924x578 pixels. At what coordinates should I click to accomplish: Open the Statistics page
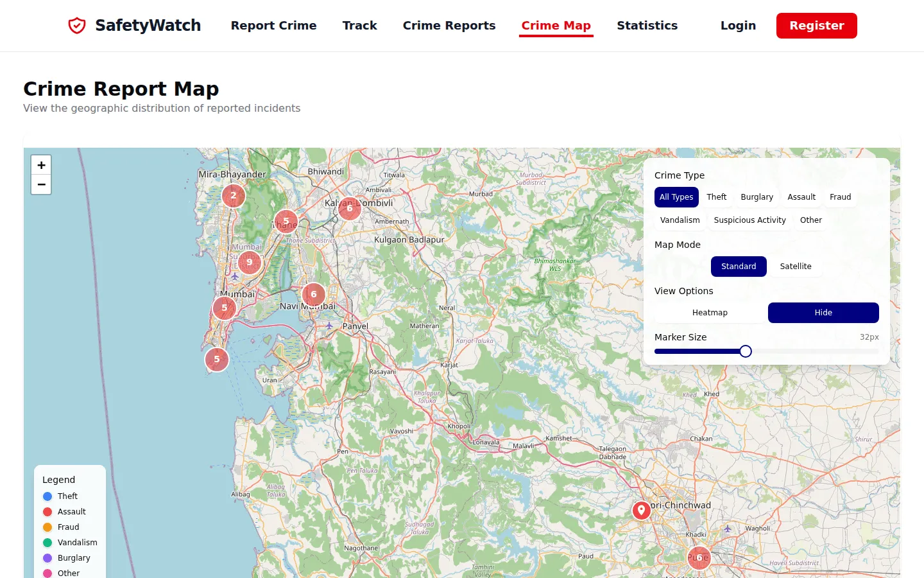[647, 26]
